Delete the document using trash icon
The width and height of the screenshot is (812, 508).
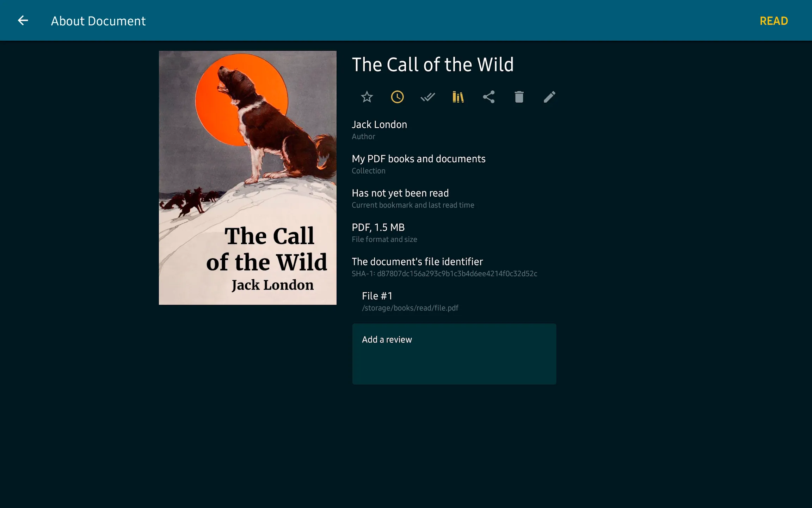[x=519, y=97]
